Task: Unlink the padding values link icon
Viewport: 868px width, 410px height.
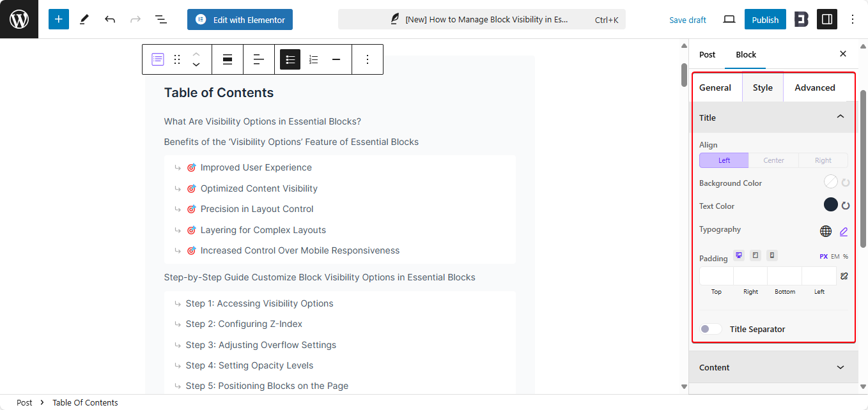Action: tap(844, 275)
